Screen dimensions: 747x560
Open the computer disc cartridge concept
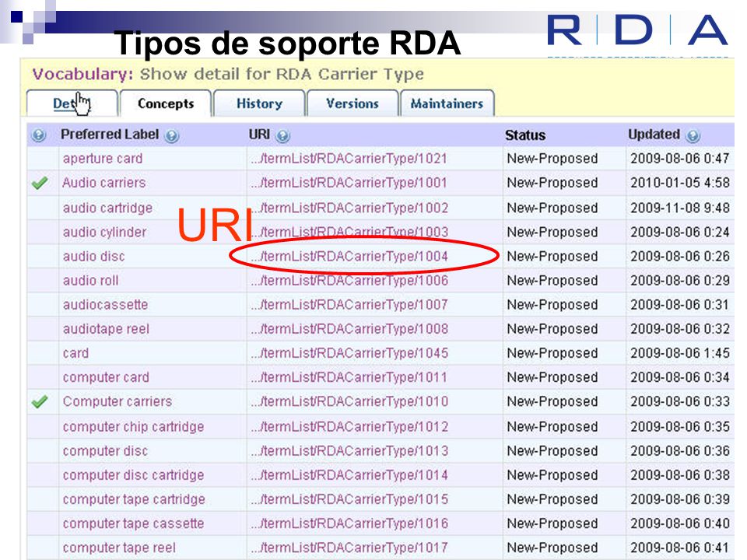coord(133,476)
